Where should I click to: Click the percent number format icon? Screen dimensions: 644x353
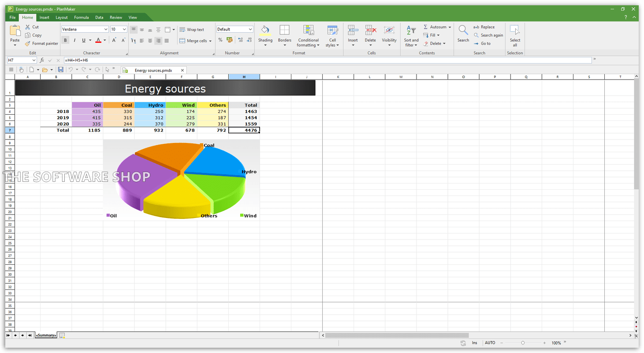click(x=220, y=40)
